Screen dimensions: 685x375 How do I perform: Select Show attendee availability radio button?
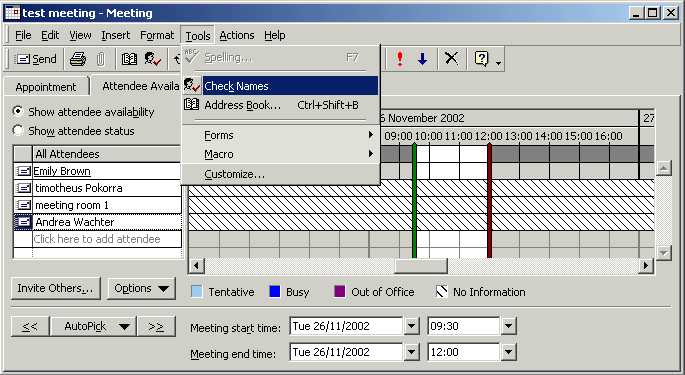pyautogui.click(x=18, y=111)
